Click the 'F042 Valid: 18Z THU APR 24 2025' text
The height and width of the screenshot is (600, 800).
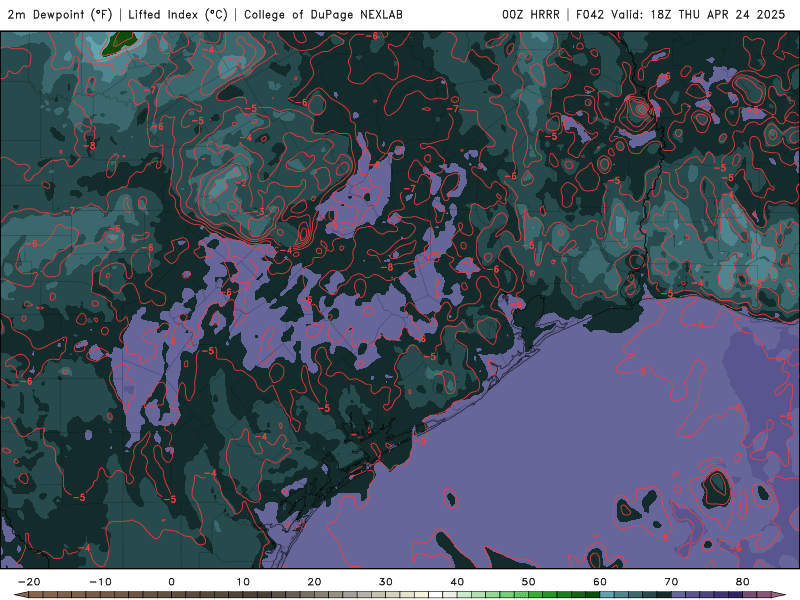pos(681,15)
